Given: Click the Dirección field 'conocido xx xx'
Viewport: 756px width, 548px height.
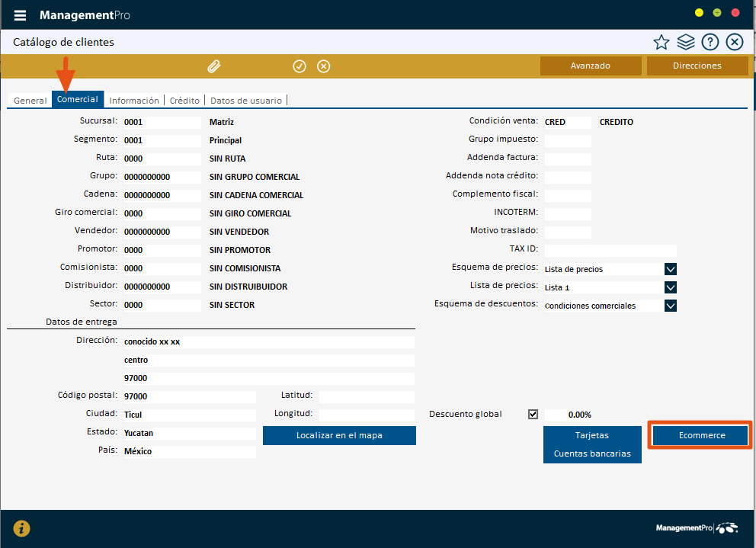Looking at the screenshot, I should point(269,342).
